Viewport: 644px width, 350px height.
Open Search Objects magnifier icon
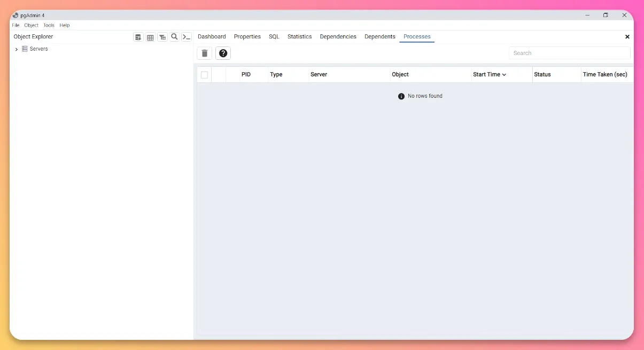coord(174,37)
